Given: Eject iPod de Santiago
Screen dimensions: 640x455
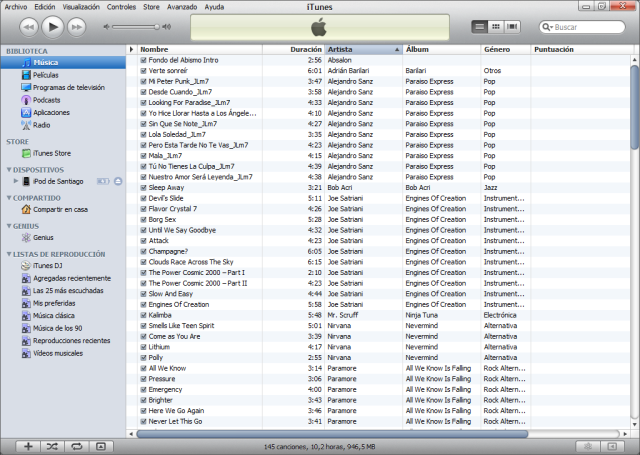Looking at the screenshot, I should [x=118, y=181].
